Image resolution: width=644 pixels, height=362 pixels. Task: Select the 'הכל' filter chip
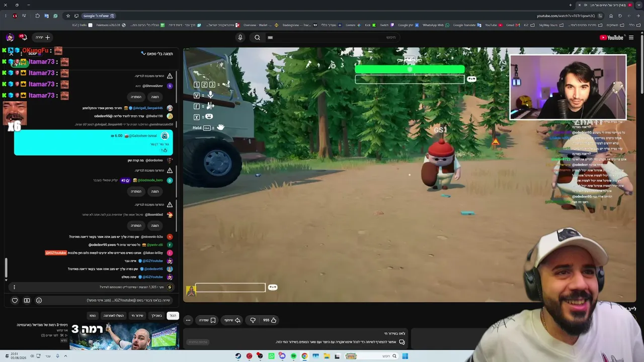173,316
